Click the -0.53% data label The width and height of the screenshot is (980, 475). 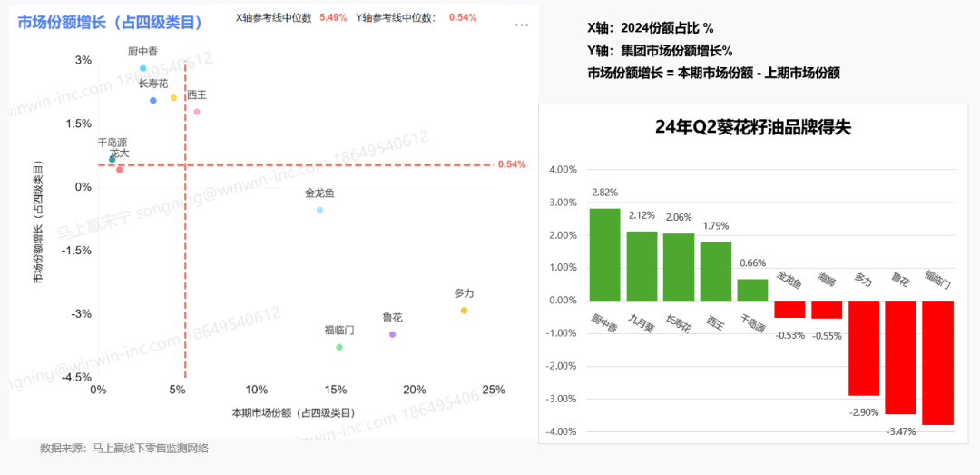tap(789, 335)
